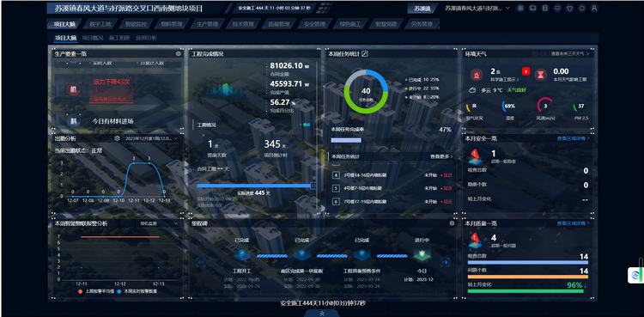Open the external-link icon next to 本周任务统计
Image resolution: width=644 pixels, height=317 pixels.
coord(364,54)
